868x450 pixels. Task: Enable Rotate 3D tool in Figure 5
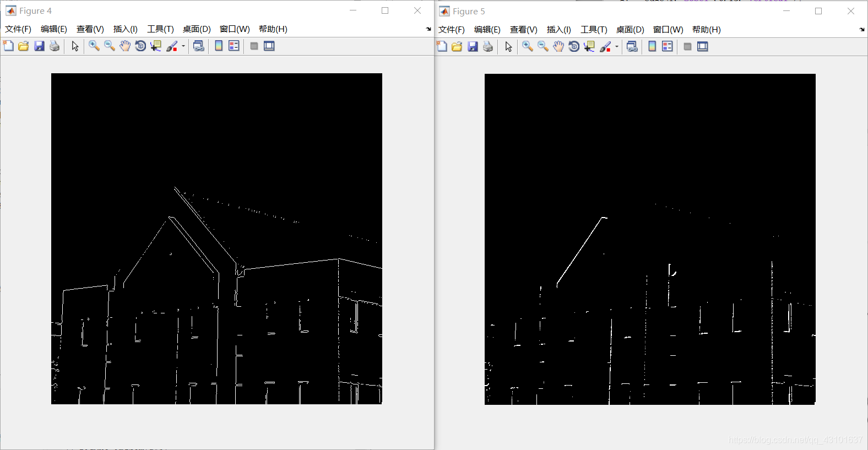574,46
